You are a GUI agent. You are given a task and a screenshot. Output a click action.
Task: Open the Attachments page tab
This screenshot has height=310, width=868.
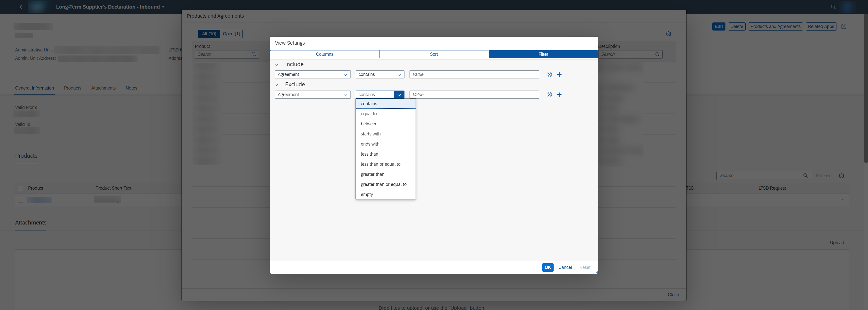[103, 88]
